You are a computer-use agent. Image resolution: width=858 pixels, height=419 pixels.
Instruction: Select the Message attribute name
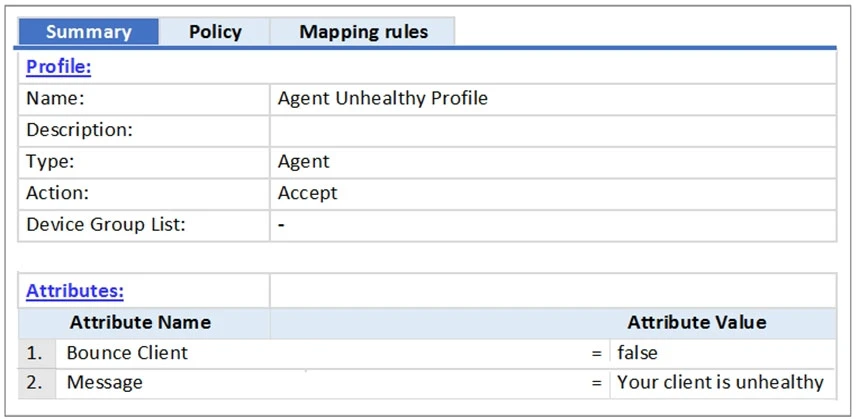coord(105,383)
